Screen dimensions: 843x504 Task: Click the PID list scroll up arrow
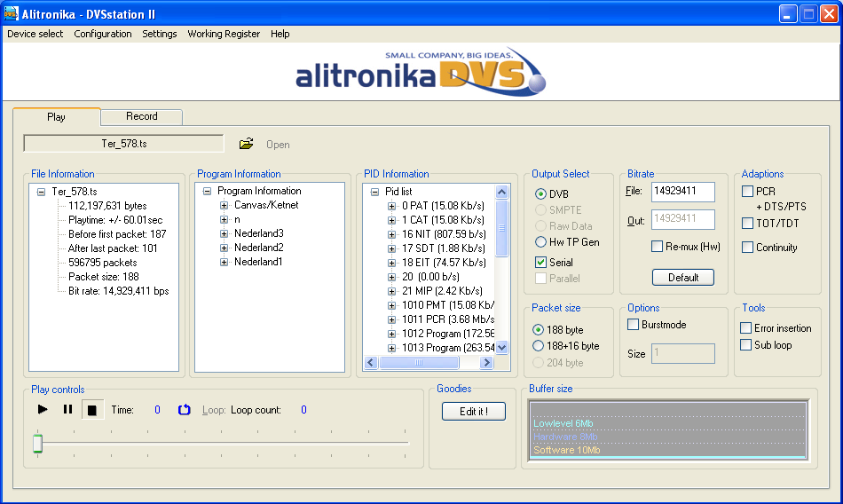coord(501,192)
